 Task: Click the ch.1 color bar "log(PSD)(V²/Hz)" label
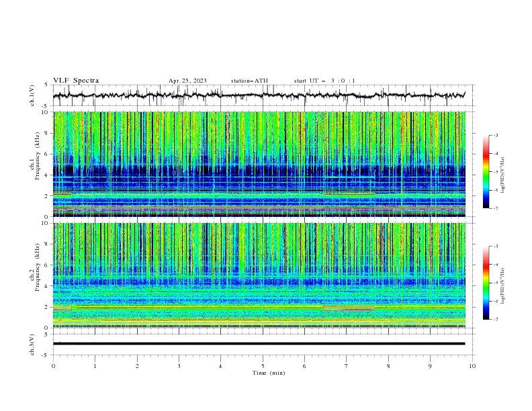[502, 175]
